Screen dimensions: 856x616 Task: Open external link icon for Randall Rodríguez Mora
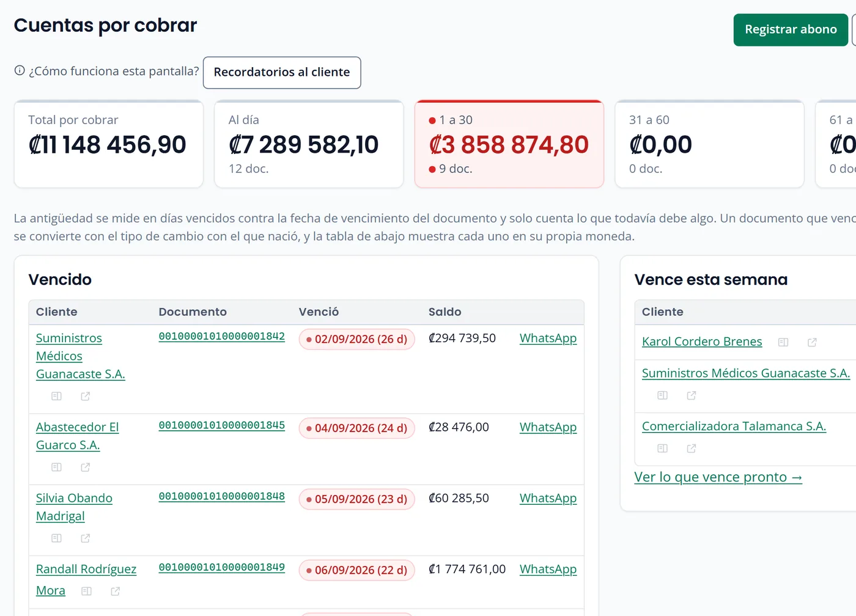pyautogui.click(x=116, y=591)
